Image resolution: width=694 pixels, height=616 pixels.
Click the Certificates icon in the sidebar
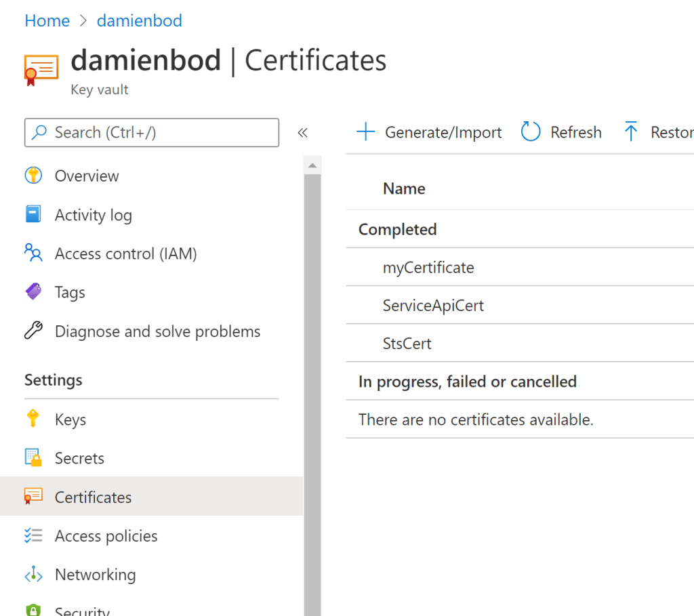(x=33, y=496)
